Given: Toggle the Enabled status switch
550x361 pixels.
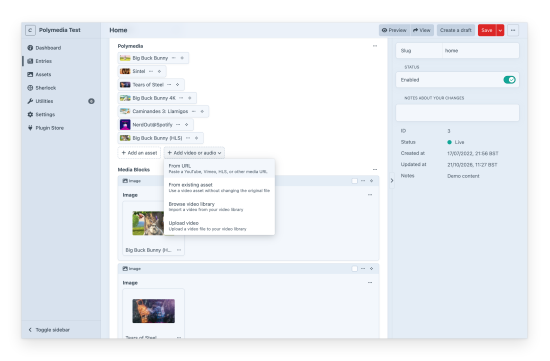Looking at the screenshot, I should click(509, 80).
